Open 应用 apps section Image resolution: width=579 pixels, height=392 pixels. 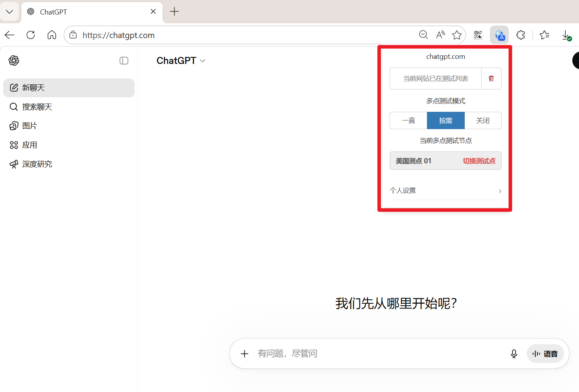pos(69,145)
